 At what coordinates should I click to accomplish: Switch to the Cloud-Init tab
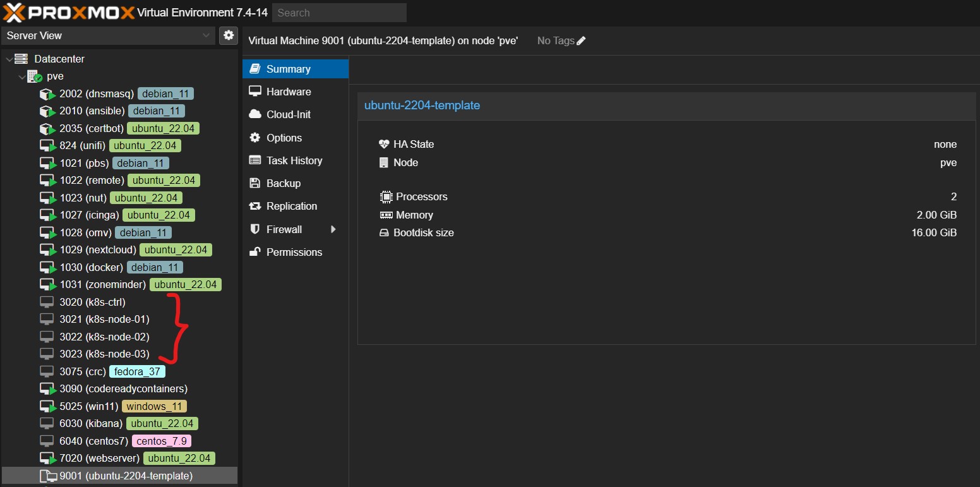coord(289,114)
